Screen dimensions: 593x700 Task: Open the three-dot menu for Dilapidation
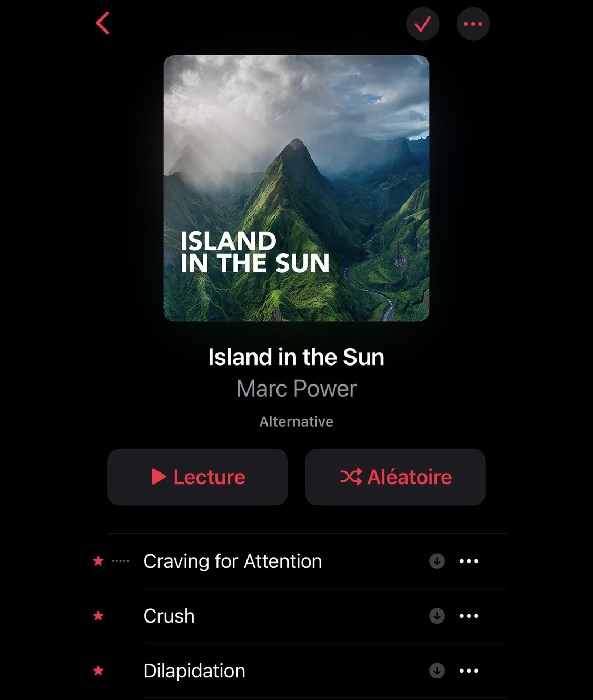[x=469, y=671]
